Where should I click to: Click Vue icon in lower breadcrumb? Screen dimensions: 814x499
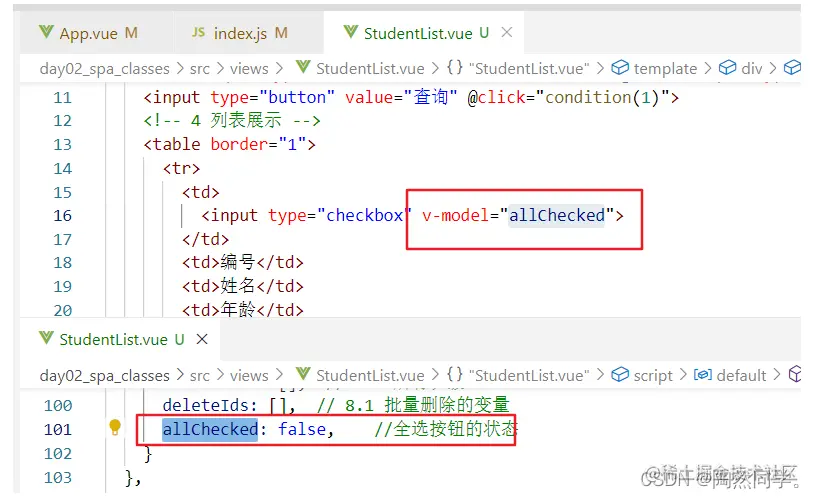[x=303, y=374]
